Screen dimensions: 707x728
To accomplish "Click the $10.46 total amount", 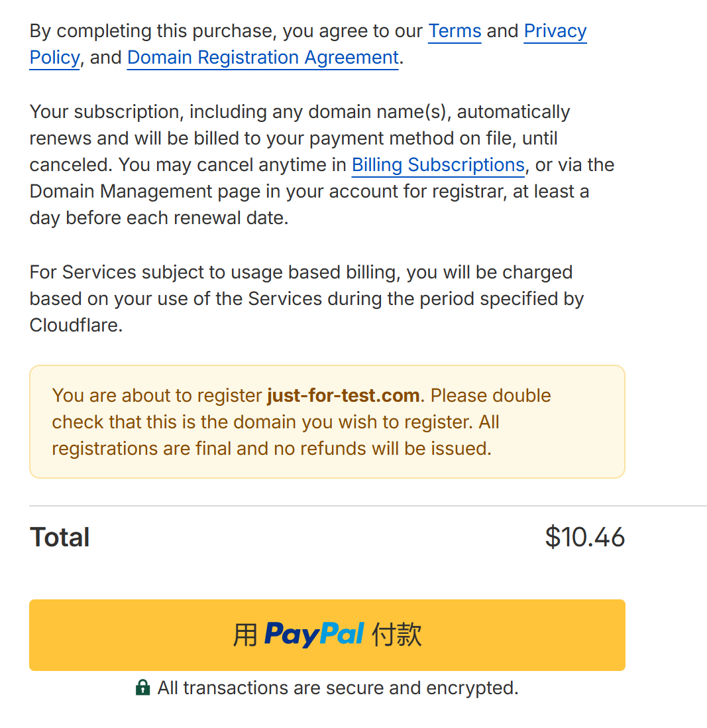I will (584, 537).
